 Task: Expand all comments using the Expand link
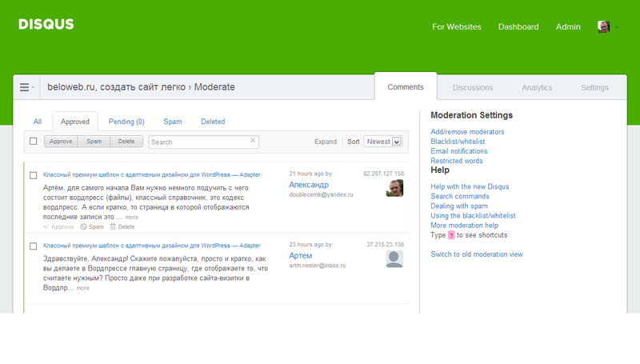pyautogui.click(x=325, y=142)
